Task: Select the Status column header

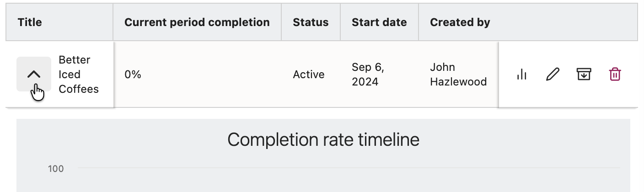Action: pos(311,22)
